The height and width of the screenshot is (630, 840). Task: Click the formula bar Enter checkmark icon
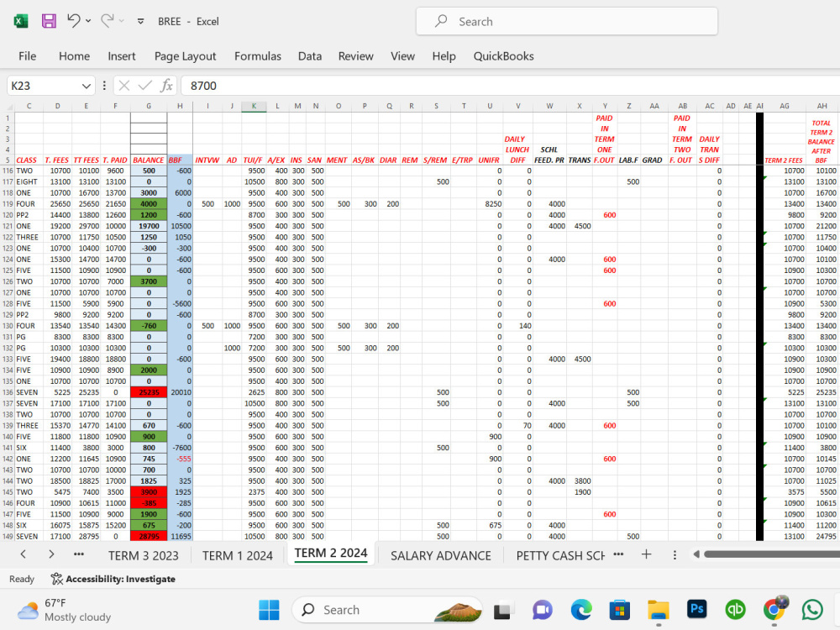tap(144, 86)
